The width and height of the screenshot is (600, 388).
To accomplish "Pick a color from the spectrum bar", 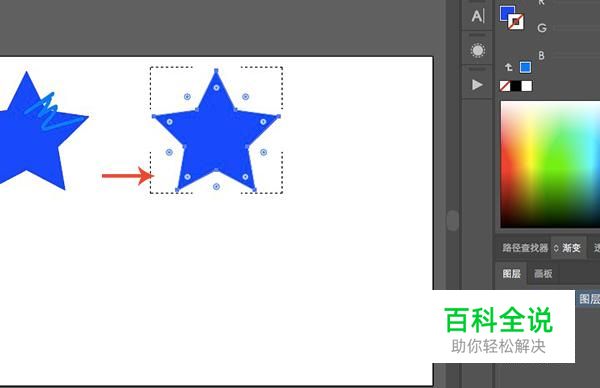I will click(x=550, y=165).
